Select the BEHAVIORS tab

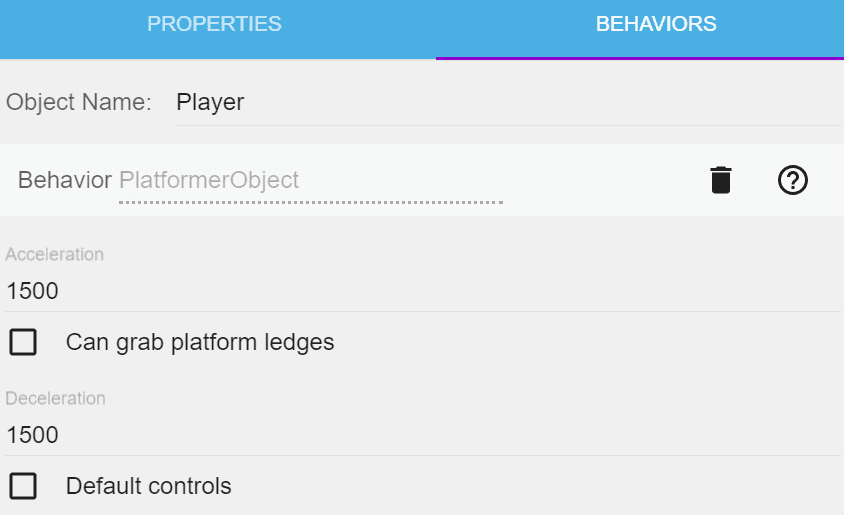(656, 24)
